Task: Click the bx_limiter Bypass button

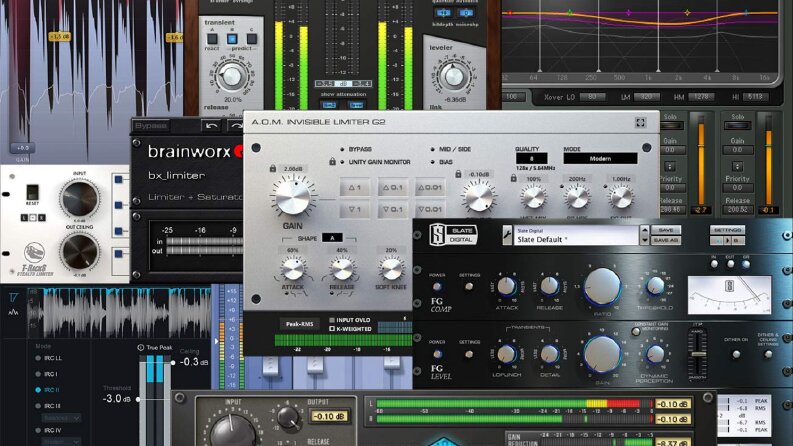Action: 151,125
